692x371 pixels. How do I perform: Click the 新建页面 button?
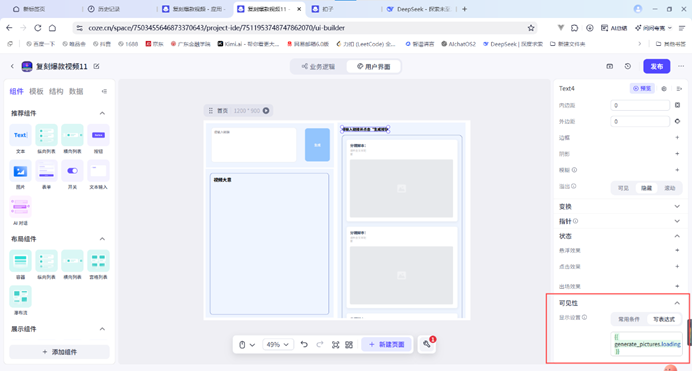pyautogui.click(x=387, y=345)
